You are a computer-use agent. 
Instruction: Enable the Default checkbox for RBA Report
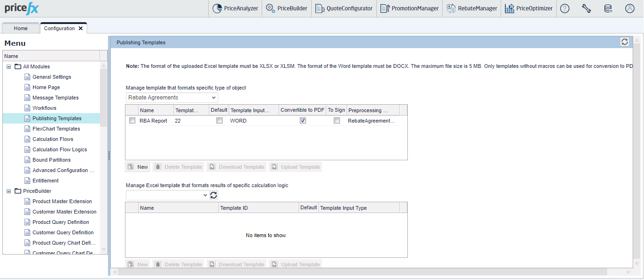(x=219, y=120)
